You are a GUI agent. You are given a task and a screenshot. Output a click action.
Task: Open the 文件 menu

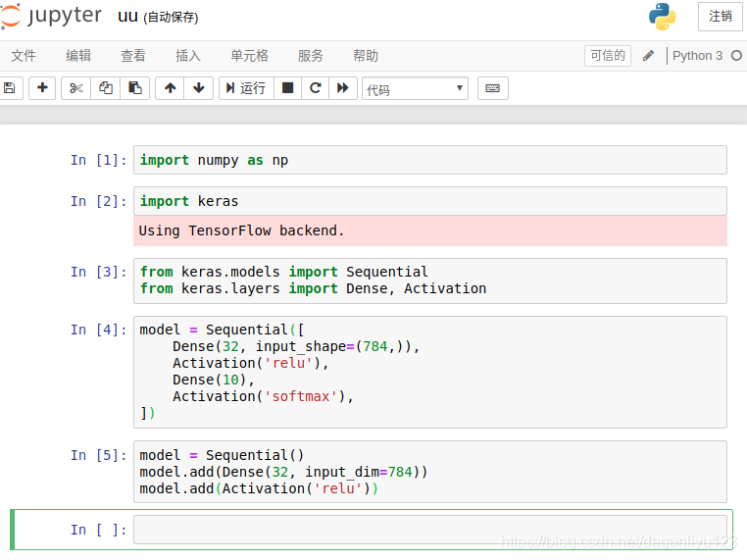coord(24,56)
